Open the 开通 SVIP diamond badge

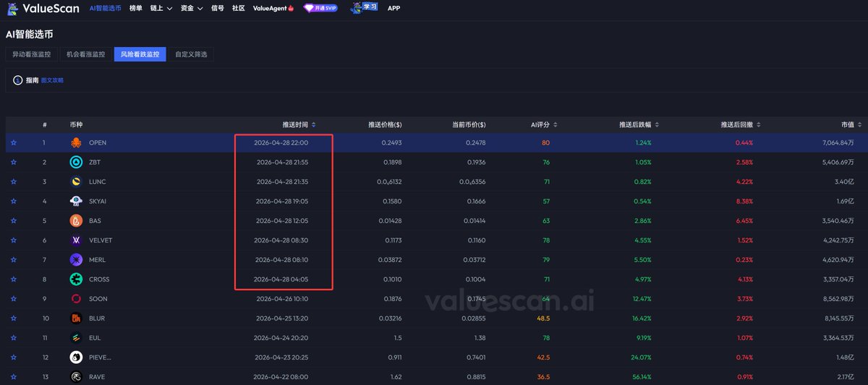[x=320, y=8]
